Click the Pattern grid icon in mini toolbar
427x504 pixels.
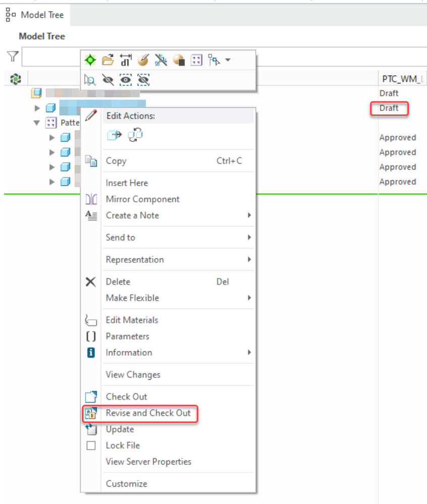click(x=196, y=60)
